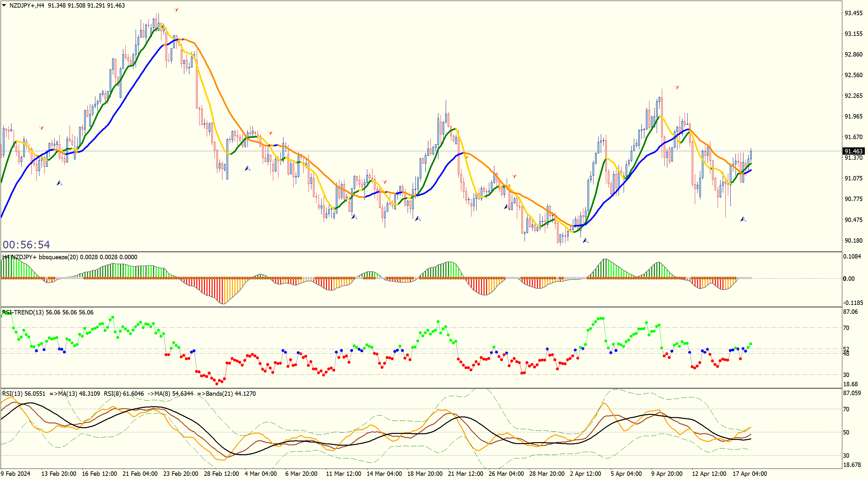Viewport: 868px width, 479px height.
Task: Click red sell arrow above February peak
Action: click(176, 10)
